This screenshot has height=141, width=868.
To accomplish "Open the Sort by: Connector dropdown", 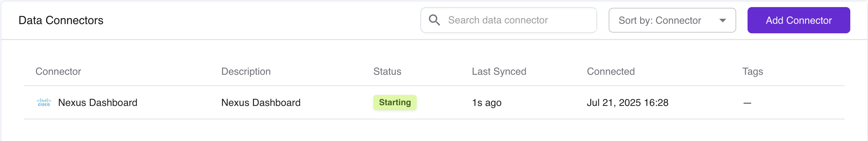I will 672,20.
